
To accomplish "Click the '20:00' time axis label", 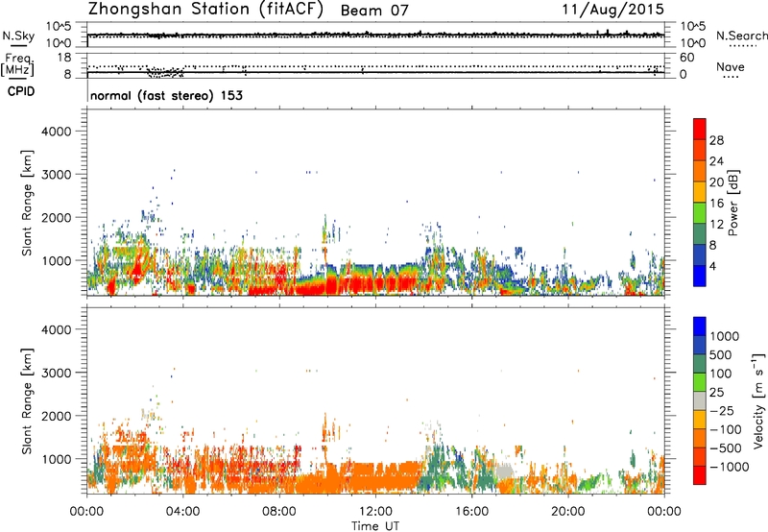I will pos(567,512).
